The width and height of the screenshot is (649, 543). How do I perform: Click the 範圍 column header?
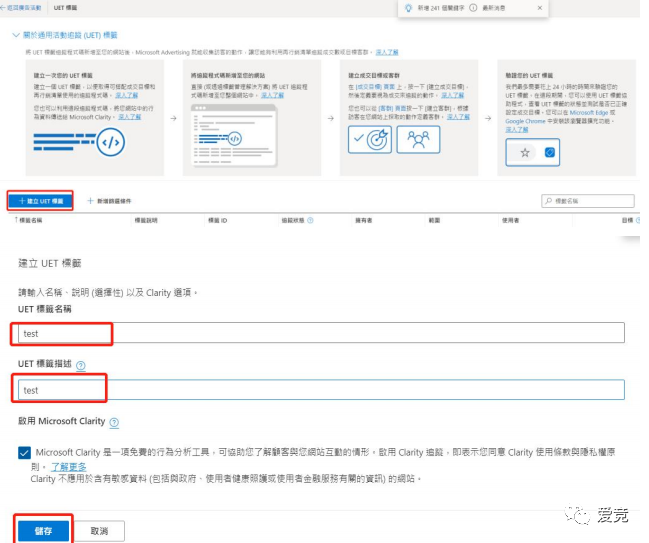tap(434, 221)
